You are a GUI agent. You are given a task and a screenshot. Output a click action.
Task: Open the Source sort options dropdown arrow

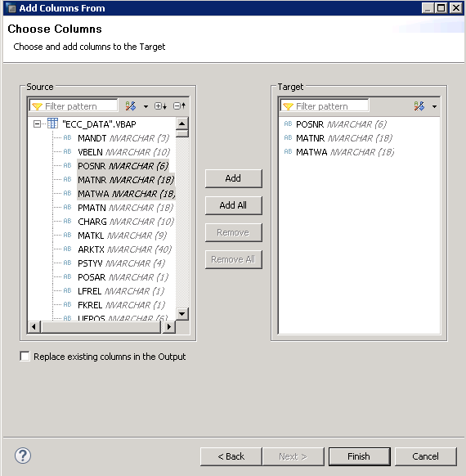(146, 106)
